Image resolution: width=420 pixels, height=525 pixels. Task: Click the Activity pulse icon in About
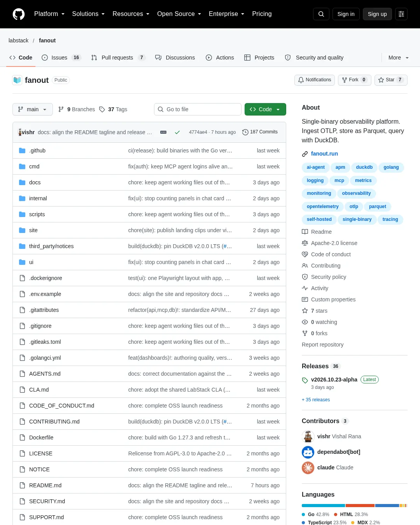[x=305, y=288]
